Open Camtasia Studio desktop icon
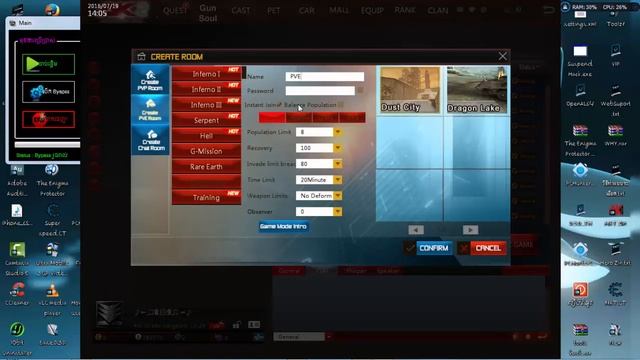640x360 pixels. click(x=17, y=259)
